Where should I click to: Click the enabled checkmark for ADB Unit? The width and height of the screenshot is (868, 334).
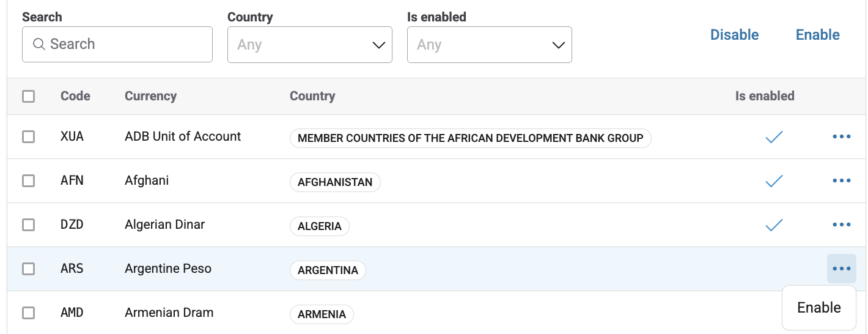(x=774, y=137)
